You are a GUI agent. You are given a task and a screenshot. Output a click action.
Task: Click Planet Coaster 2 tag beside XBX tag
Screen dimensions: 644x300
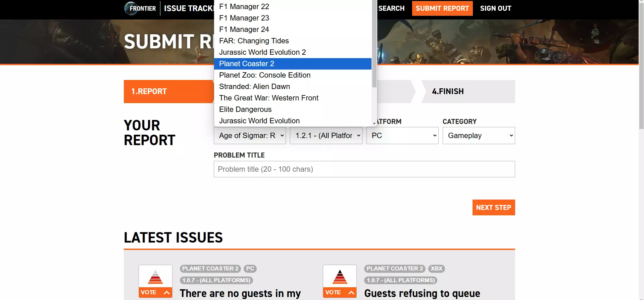(395, 269)
